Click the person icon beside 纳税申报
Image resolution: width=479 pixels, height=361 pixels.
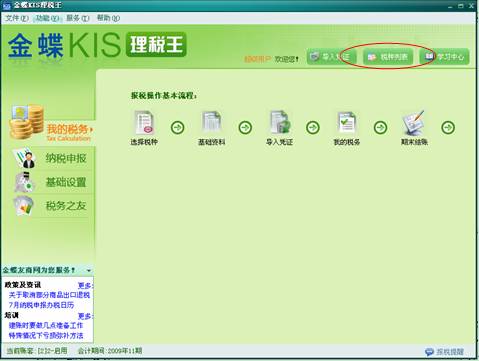coord(25,158)
